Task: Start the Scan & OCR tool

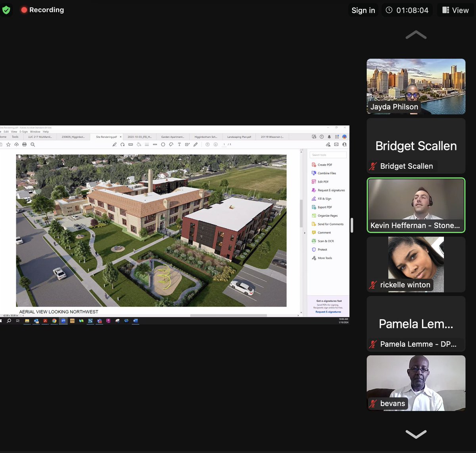Action: [x=323, y=241]
